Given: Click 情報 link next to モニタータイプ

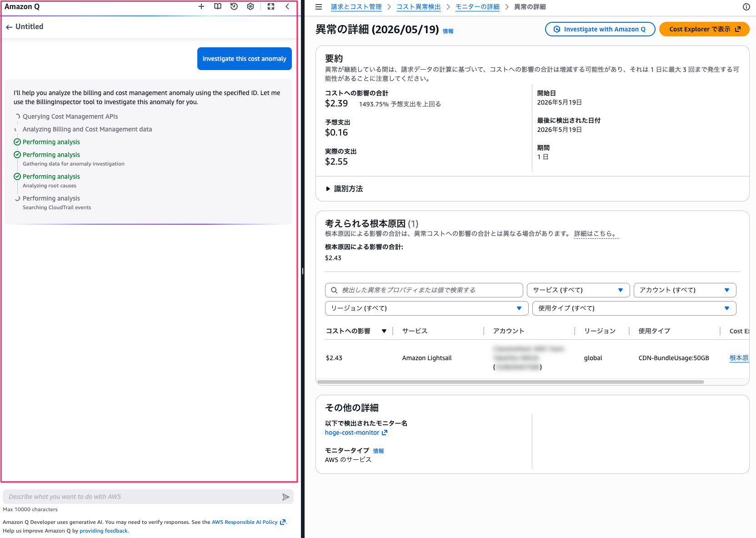Looking at the screenshot, I should click(378, 451).
